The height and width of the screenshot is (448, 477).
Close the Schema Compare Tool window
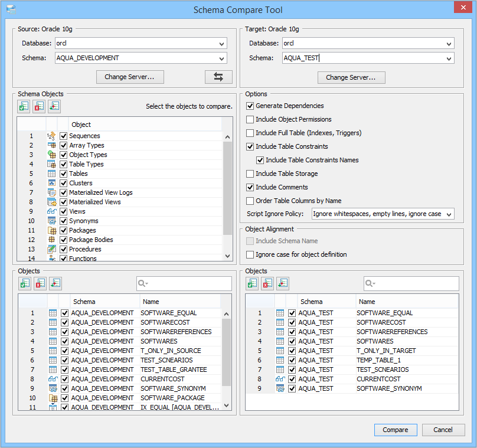click(463, 7)
